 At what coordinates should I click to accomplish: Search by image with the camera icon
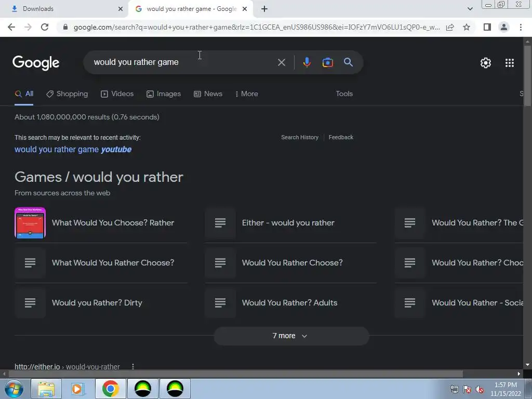327,62
